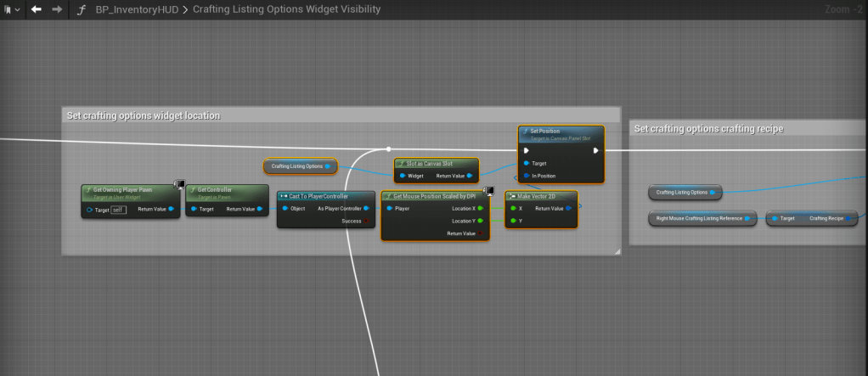Image resolution: width=868 pixels, height=376 pixels.
Task: Click the As Player Controller output pin
Action: (x=366, y=209)
